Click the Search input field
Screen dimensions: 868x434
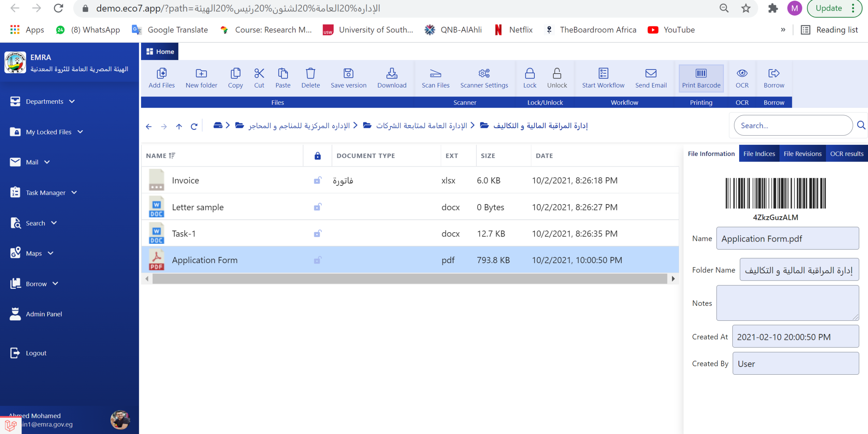point(793,125)
